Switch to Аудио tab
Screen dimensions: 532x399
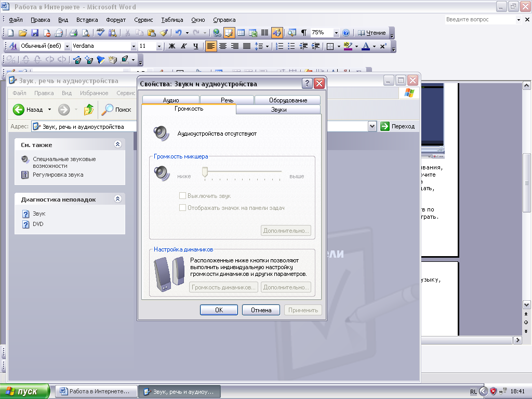[170, 100]
